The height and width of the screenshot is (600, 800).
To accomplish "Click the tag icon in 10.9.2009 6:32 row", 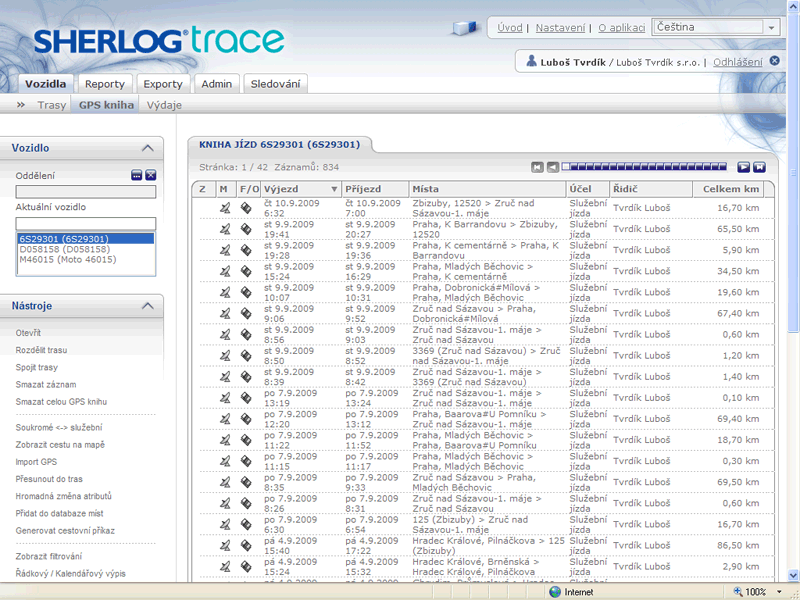I will coord(246,208).
